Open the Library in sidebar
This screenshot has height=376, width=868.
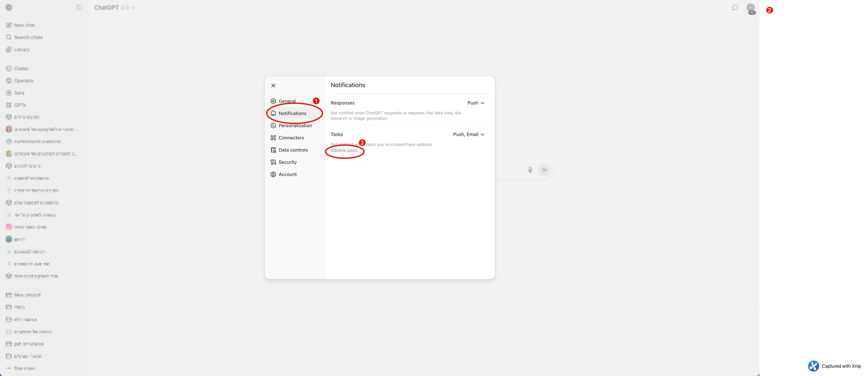(x=22, y=50)
